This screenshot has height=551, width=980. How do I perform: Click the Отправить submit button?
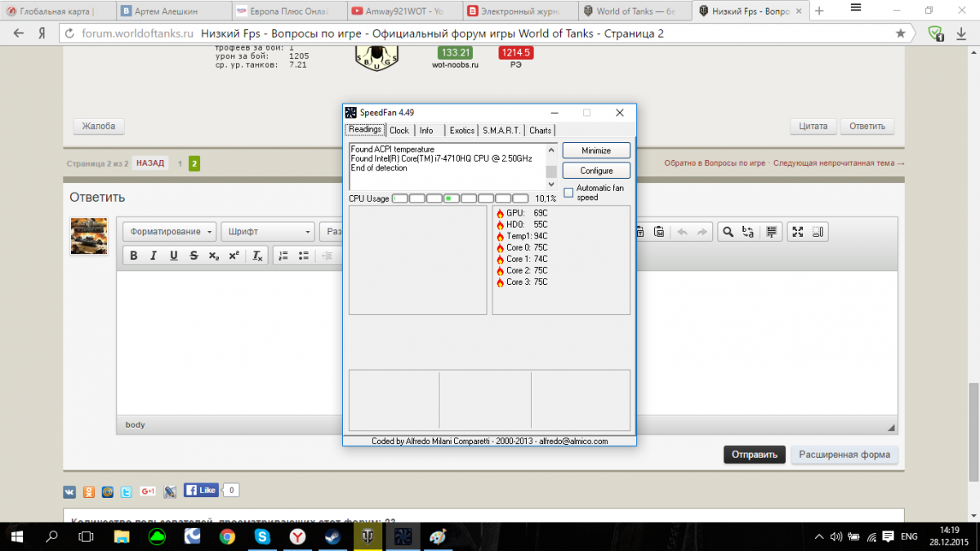755,455
